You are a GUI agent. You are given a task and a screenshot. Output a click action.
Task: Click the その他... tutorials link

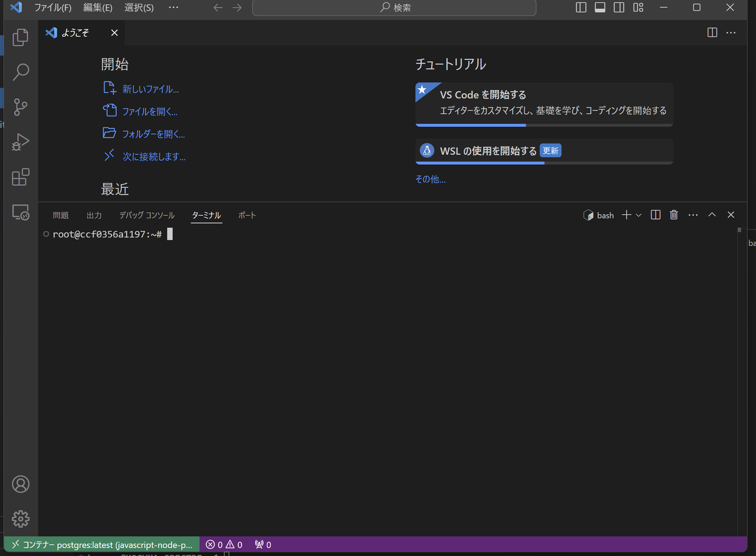(430, 179)
